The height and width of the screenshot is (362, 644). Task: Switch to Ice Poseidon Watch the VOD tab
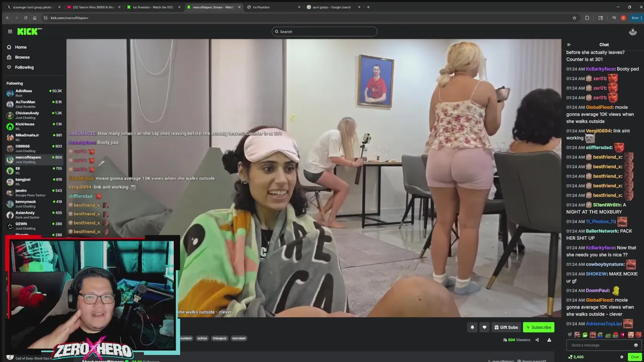[x=152, y=7]
